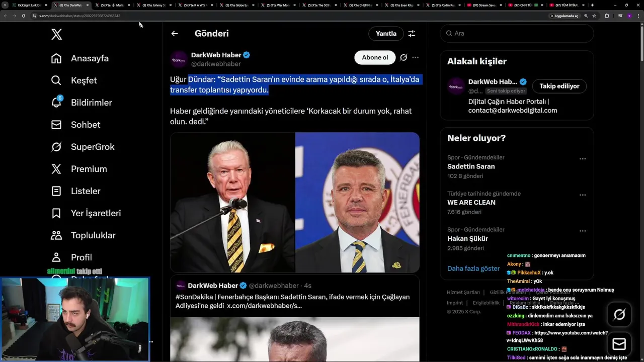Open the floating Grok button
This screenshot has width=644, height=362.
pyautogui.click(x=619, y=315)
